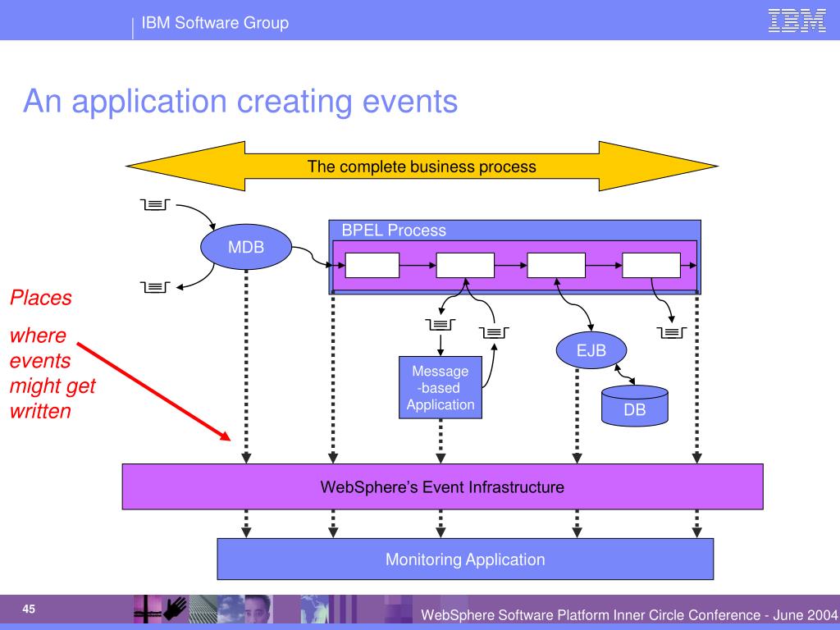
Task: Select the first white step box in BPEL Process
Action: pyautogui.click(x=372, y=265)
